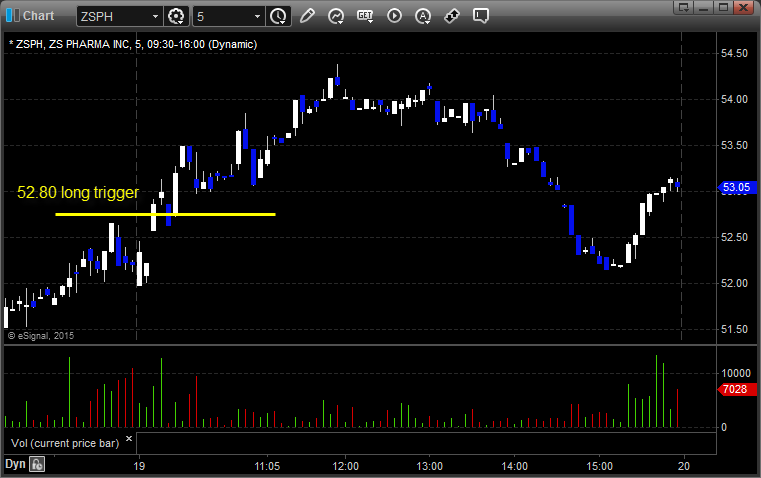Select the yellow horizontal trigger line
761x478 pixels.
165,214
